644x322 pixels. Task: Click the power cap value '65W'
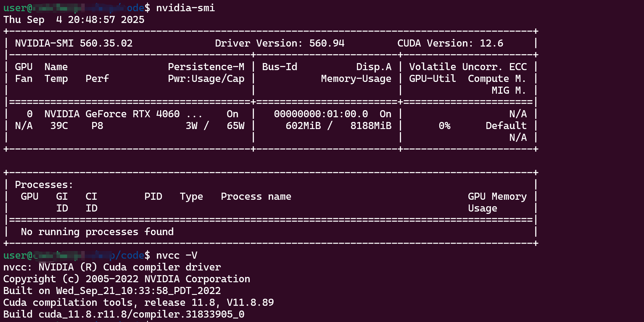[x=236, y=126]
